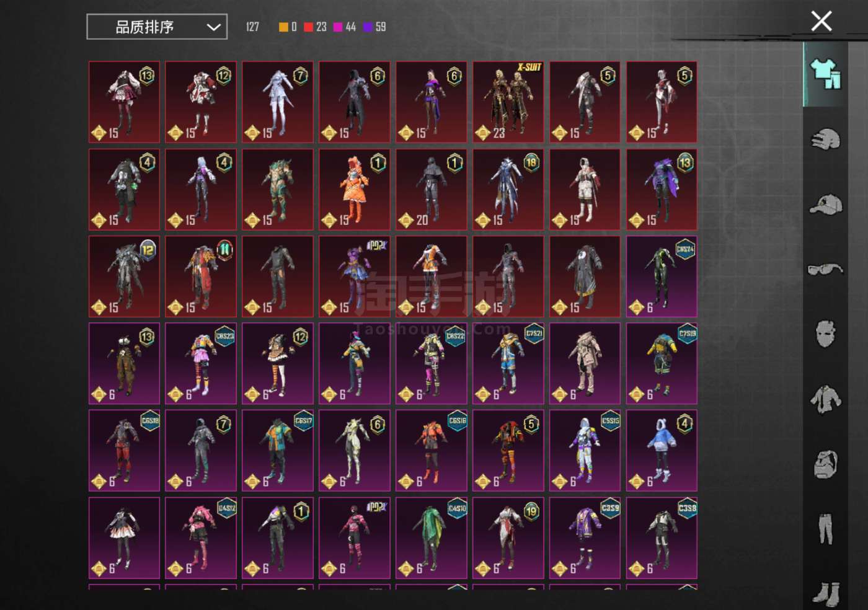Select the silver armor with blue badge 12

[x=124, y=276]
